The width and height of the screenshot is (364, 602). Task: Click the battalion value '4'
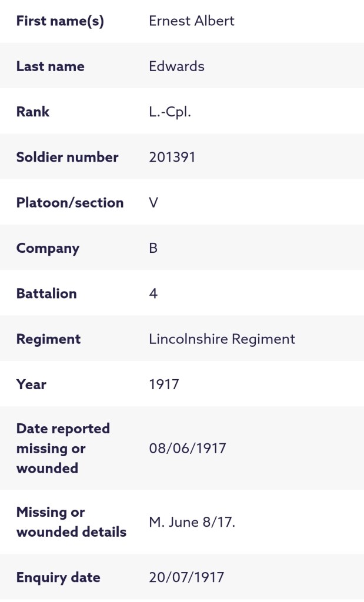click(153, 293)
